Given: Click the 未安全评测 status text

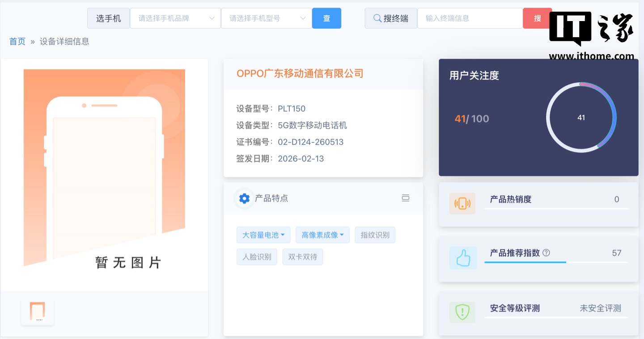Looking at the screenshot, I should click(601, 308).
